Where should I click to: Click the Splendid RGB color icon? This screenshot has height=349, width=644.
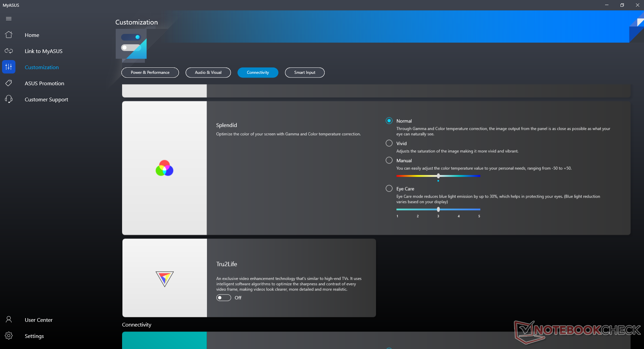coord(164,168)
